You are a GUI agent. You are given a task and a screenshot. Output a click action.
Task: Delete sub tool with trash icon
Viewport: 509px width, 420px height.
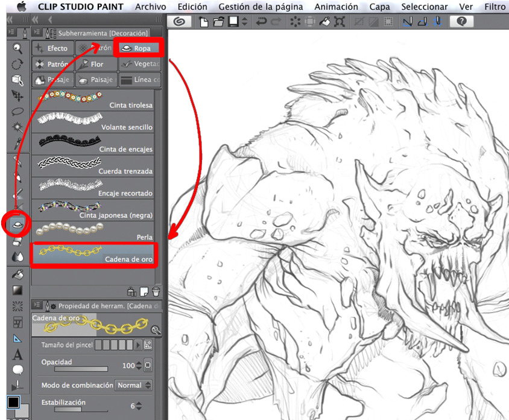click(x=156, y=291)
